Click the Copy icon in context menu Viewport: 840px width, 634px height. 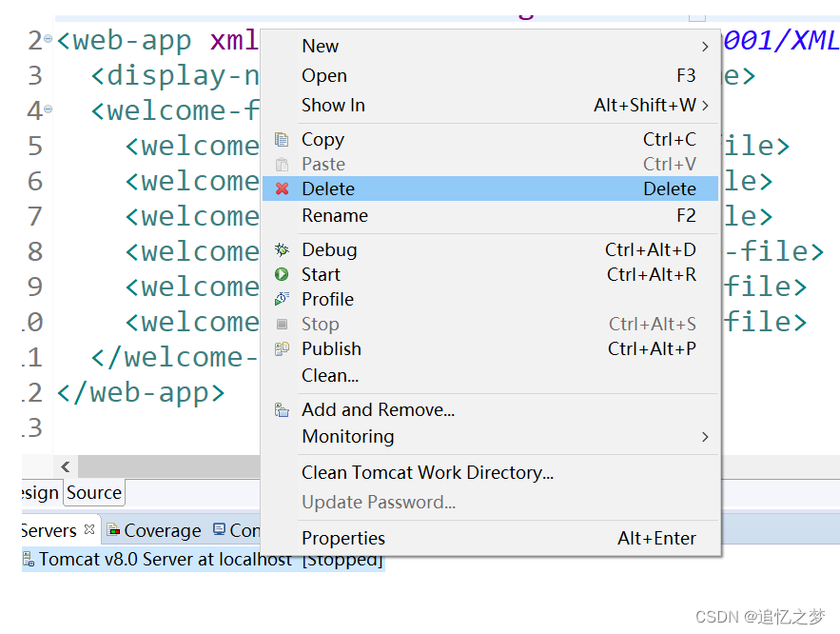point(282,140)
